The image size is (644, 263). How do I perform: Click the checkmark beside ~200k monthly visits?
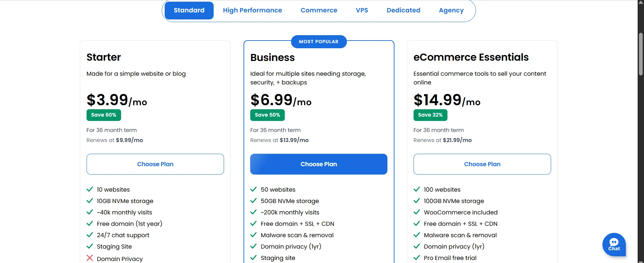click(253, 212)
